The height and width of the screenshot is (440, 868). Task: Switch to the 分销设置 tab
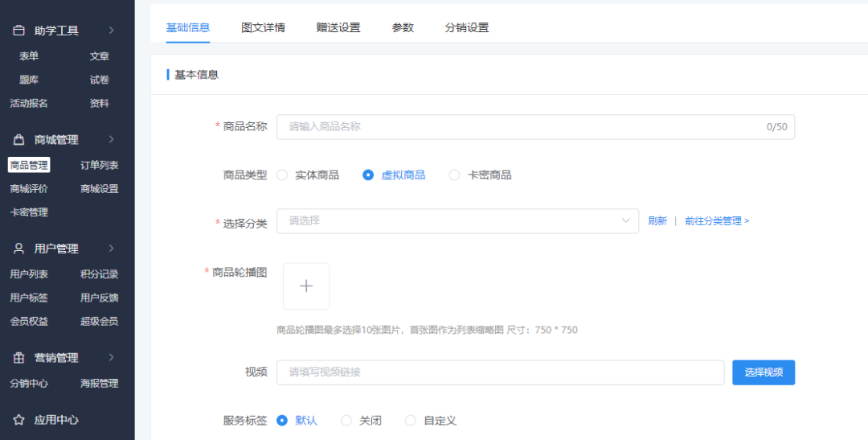pyautogui.click(x=467, y=27)
